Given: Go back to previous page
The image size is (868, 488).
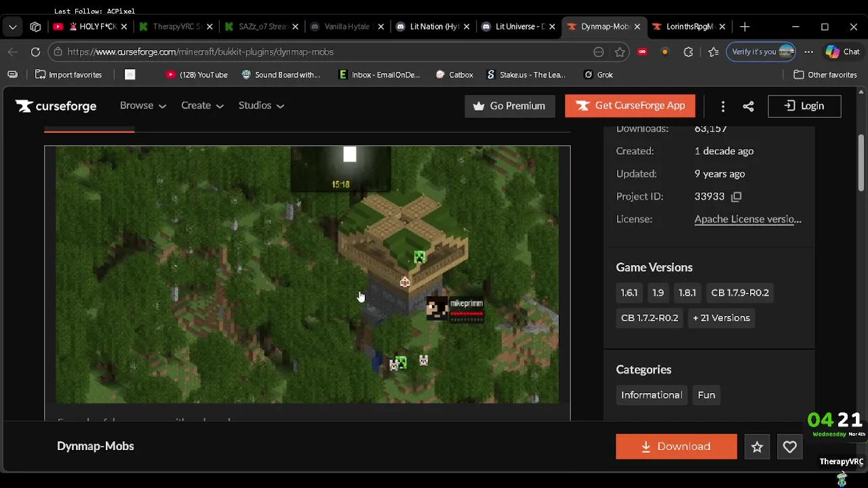Looking at the screenshot, I should click(13, 52).
